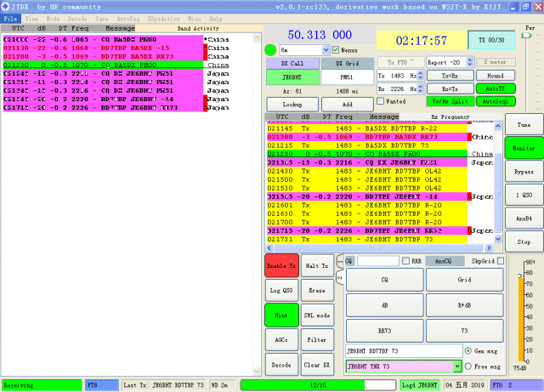Viewport: 544px width, 392px height.
Task: Click the horizontal scrollbar under Rx Frequency list
Action: [x=381, y=248]
